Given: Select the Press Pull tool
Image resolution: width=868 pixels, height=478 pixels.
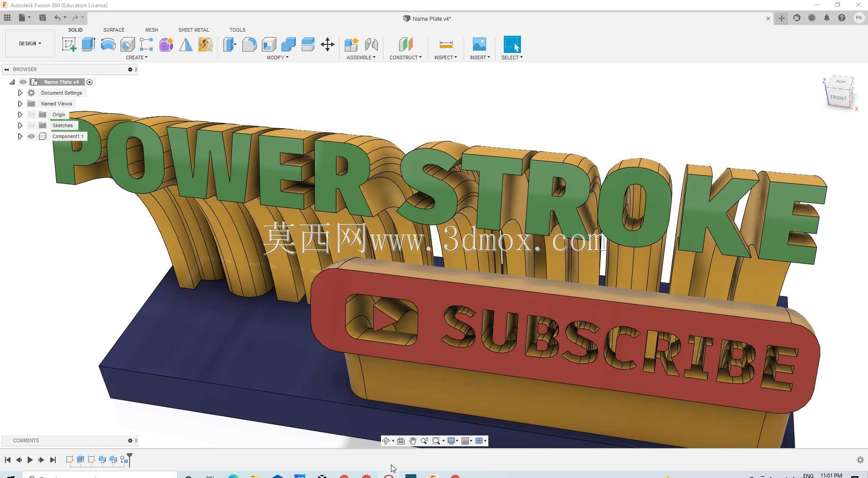Looking at the screenshot, I should click(x=230, y=44).
